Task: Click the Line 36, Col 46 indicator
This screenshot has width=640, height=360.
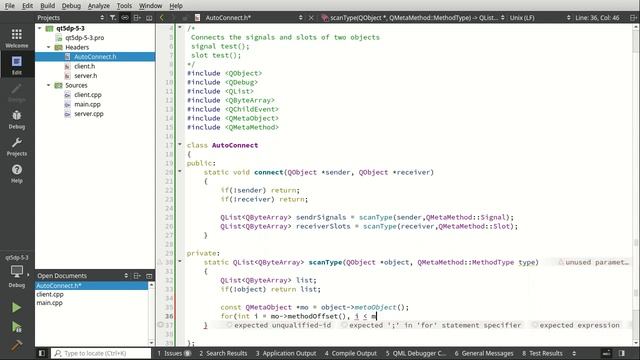Action: point(597,18)
